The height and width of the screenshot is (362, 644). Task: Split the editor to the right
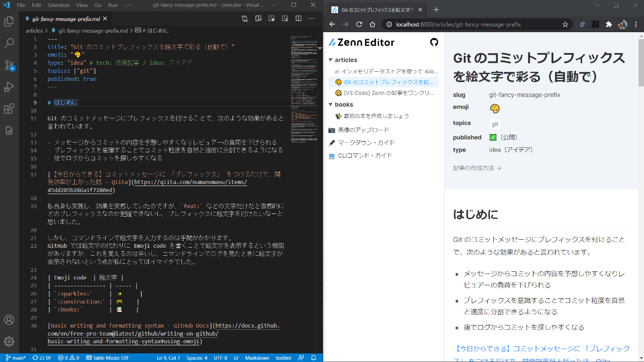[x=298, y=19]
